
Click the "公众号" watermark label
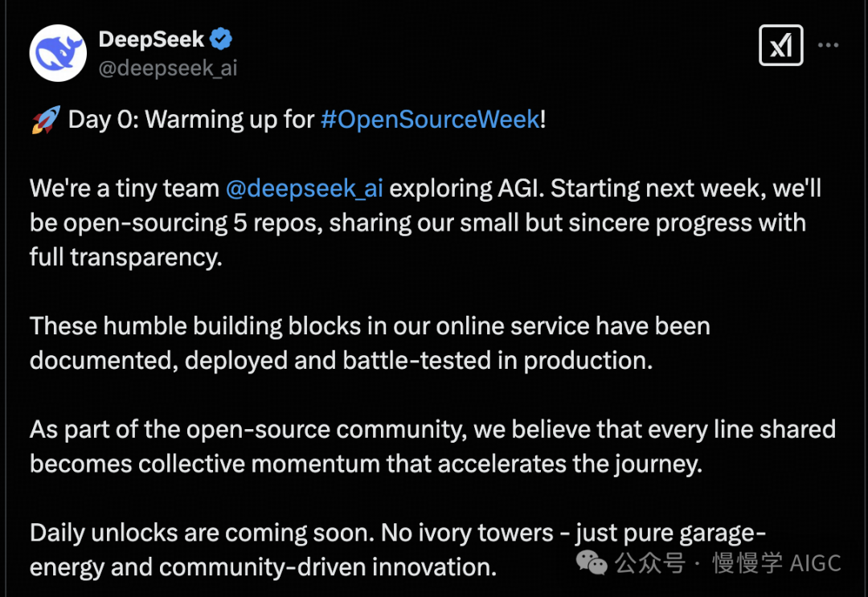pos(650,563)
